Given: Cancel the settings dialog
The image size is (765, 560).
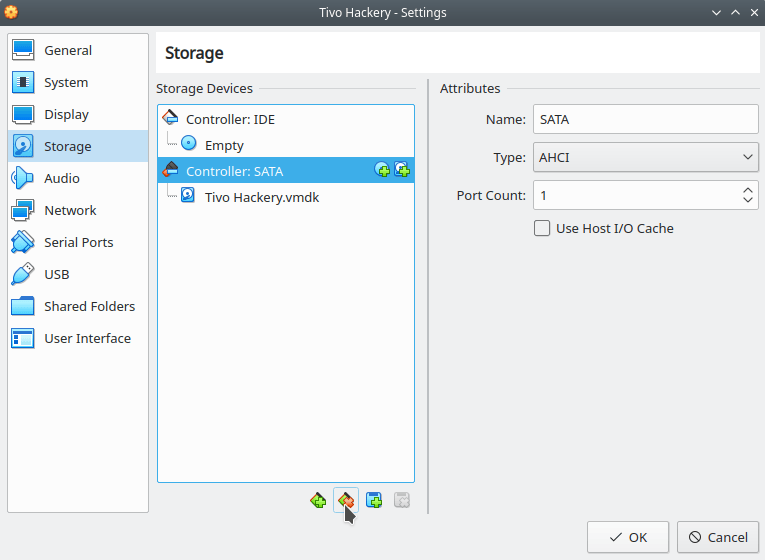Looking at the screenshot, I should click(x=718, y=537).
